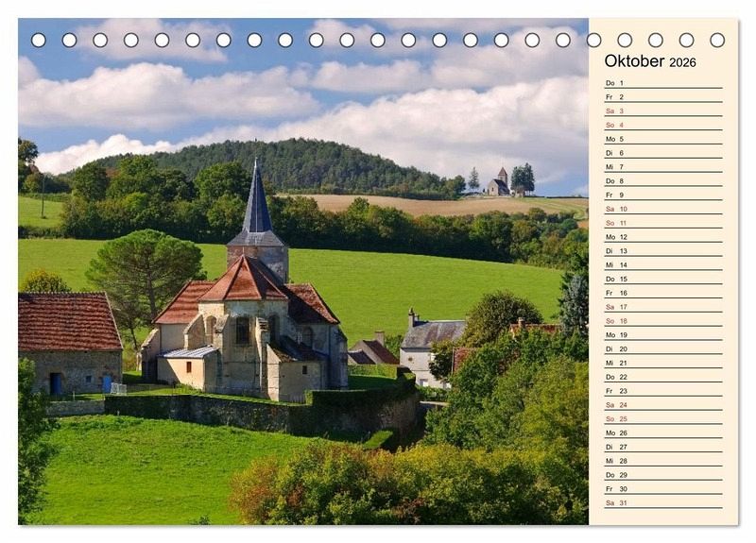756x543 pixels.
Task: Click the small chapel on the hilltop
Action: click(499, 183)
